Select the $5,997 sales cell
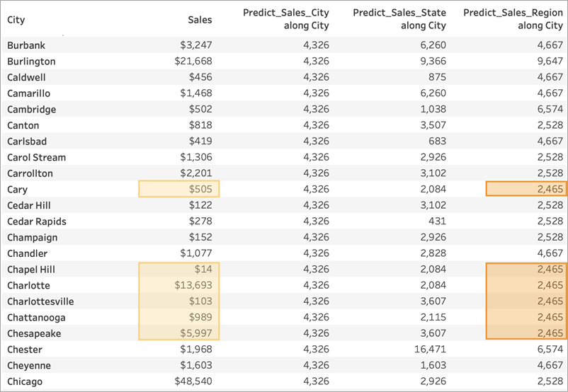Image resolution: width=568 pixels, height=392 pixels. click(196, 333)
